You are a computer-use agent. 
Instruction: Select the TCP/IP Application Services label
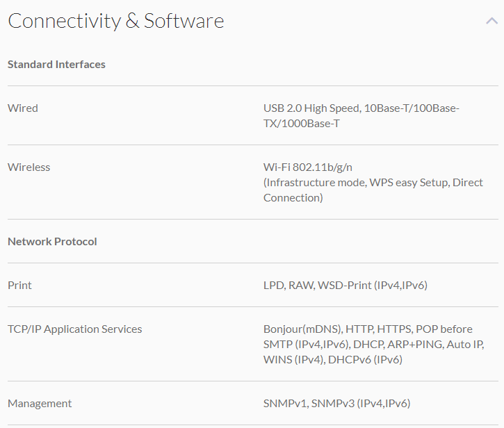pyautogui.click(x=74, y=329)
